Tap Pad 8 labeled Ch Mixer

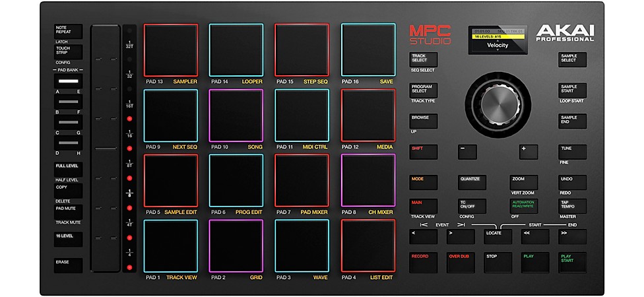point(368,181)
